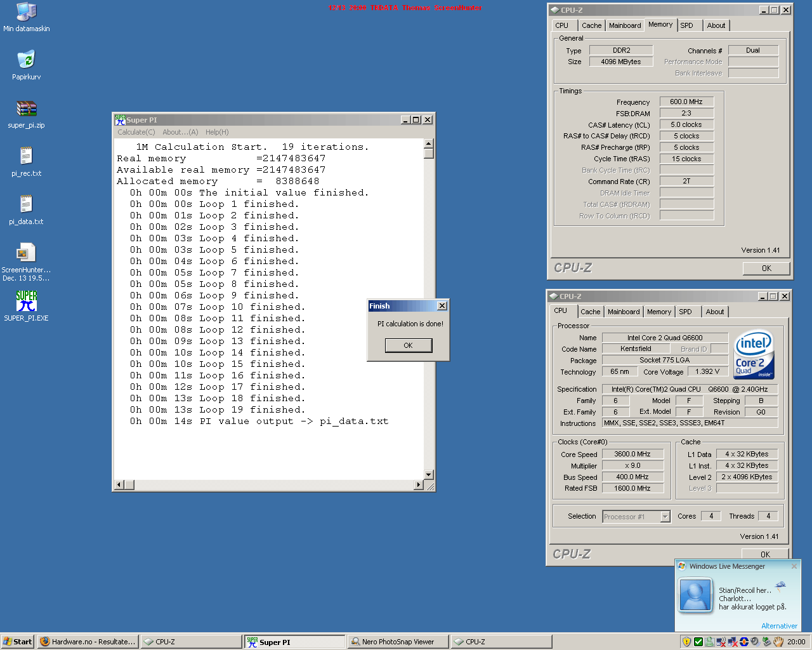Click OK in the Finish dialog
Image resolution: width=812 pixels, height=650 pixels.
point(408,345)
